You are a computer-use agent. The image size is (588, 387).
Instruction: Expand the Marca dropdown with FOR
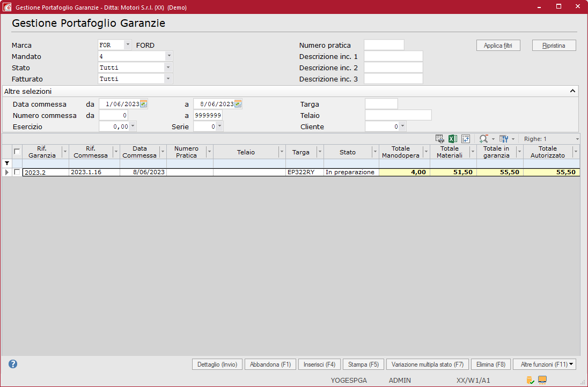(x=128, y=45)
